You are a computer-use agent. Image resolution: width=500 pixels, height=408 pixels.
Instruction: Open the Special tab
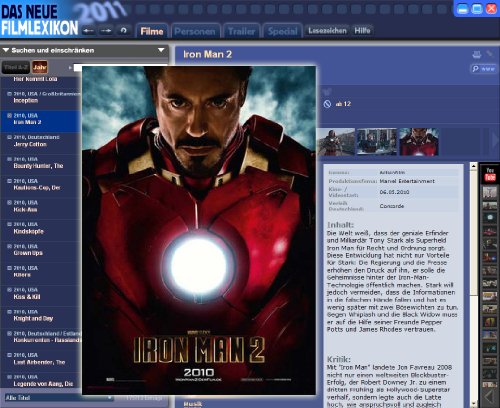283,32
